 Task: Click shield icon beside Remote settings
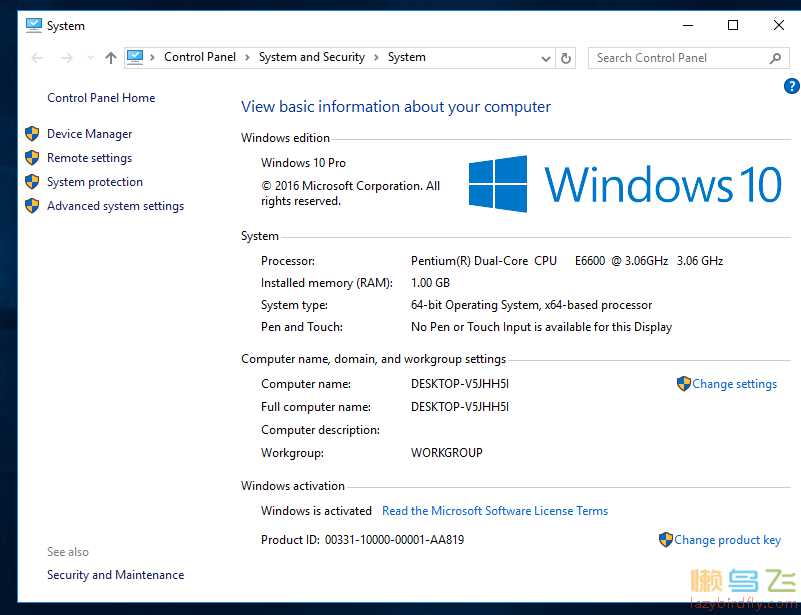[32, 158]
